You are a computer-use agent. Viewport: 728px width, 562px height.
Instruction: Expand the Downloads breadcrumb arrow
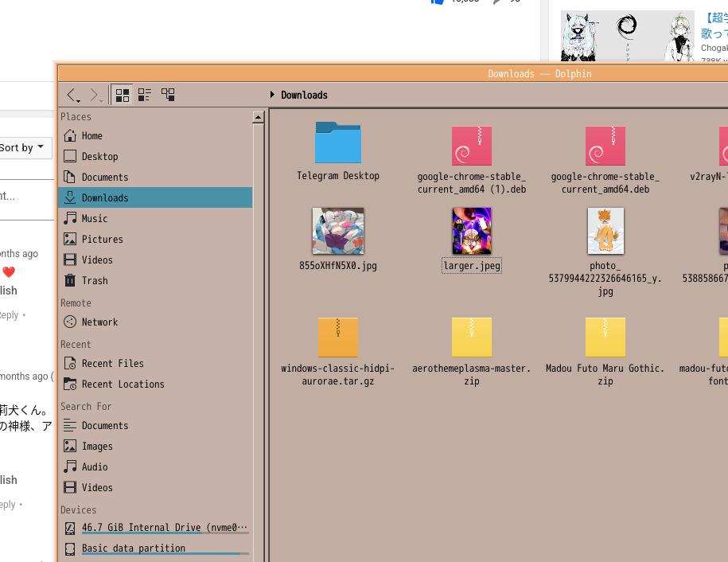273,95
